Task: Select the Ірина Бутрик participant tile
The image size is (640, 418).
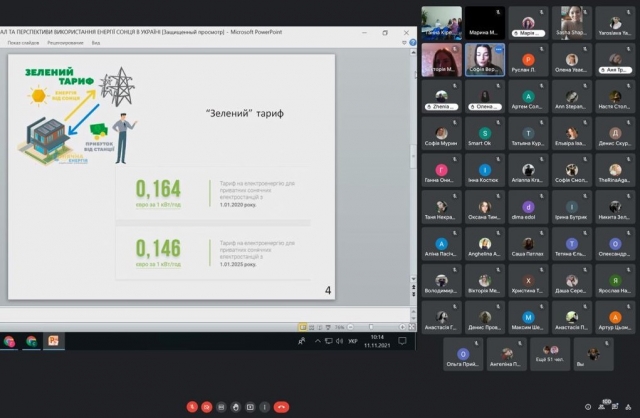Action: (571, 207)
